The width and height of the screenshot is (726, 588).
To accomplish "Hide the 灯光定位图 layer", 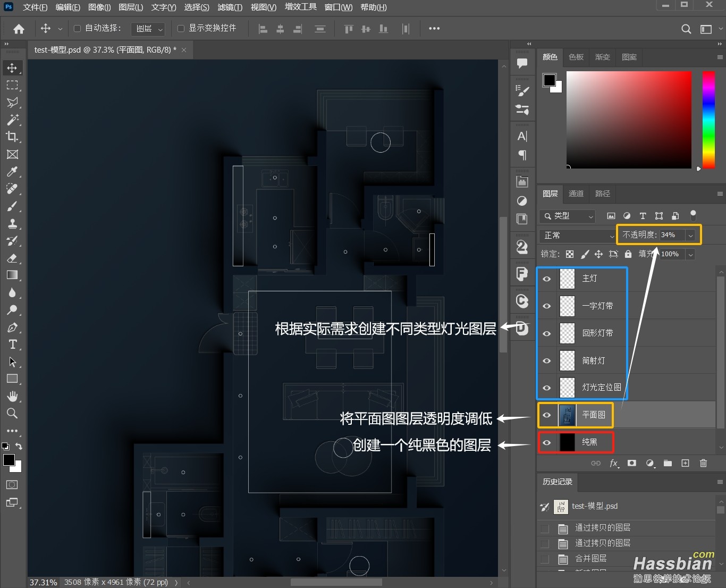I will click(x=546, y=388).
